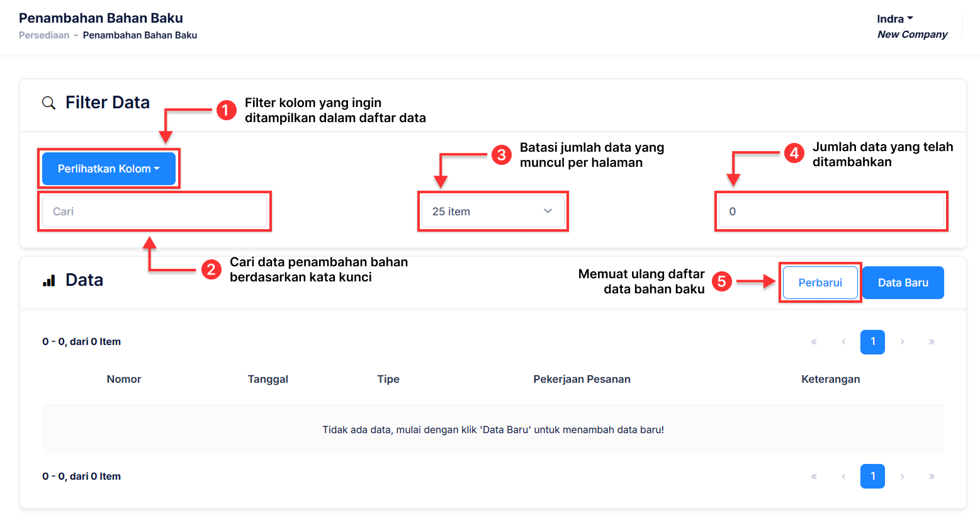Image resolution: width=980 pixels, height=520 pixels.
Task: Open the Perlihatkan Kolom dropdown
Action: tap(109, 169)
